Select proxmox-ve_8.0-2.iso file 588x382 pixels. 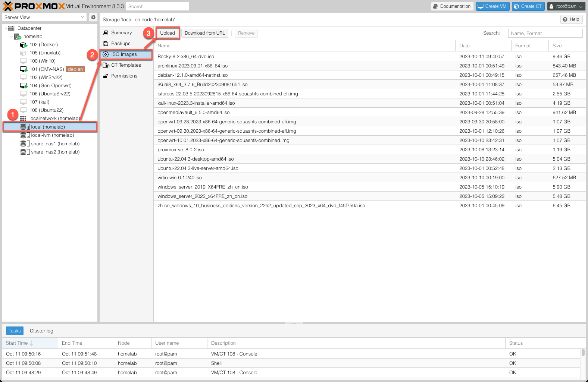[369, 150]
